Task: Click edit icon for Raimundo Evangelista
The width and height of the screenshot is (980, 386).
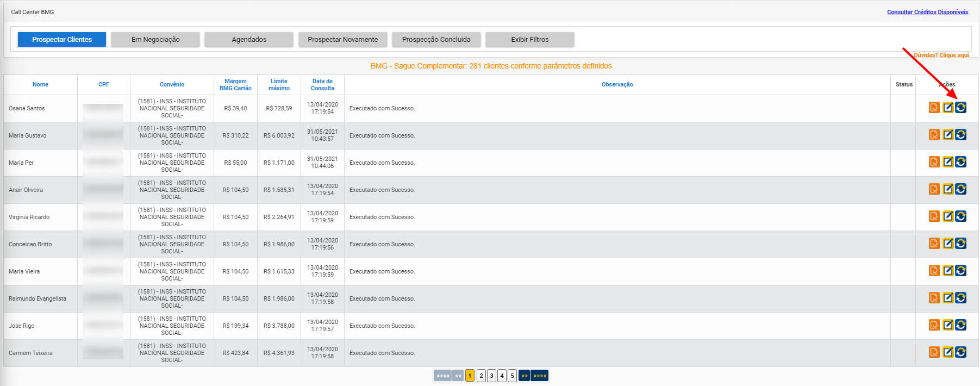Action: [948, 298]
